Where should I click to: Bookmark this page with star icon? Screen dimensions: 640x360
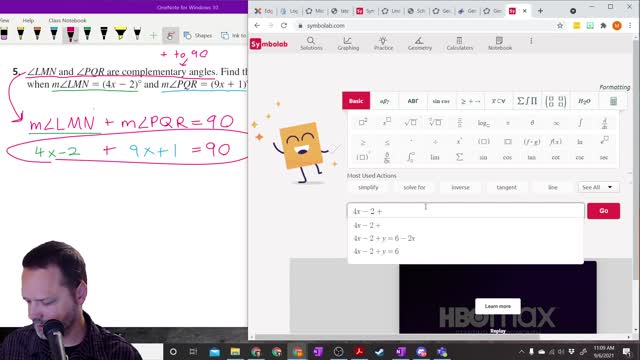point(560,25)
